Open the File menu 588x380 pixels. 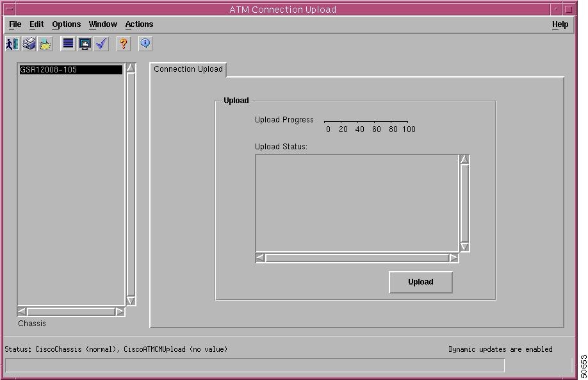pyautogui.click(x=15, y=24)
